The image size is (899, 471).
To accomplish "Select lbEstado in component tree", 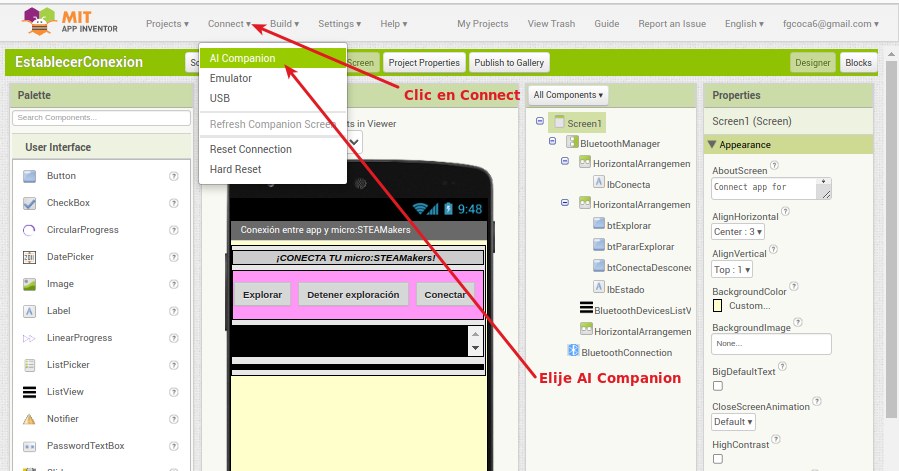I will 626,290.
